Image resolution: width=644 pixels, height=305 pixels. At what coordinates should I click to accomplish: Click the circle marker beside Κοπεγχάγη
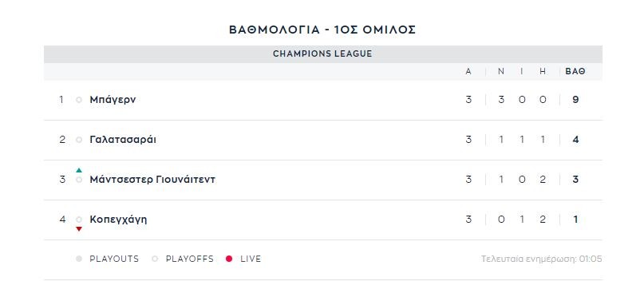click(x=79, y=220)
